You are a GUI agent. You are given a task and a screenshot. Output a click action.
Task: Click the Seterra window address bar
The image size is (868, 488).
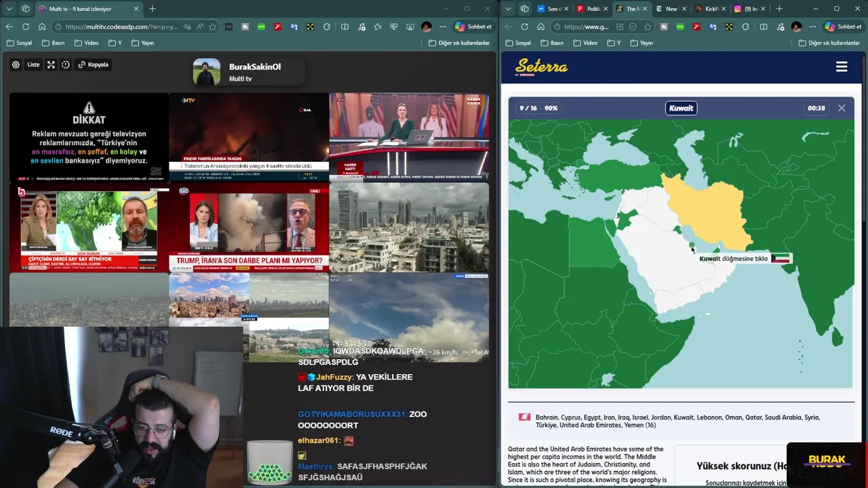[587, 26]
